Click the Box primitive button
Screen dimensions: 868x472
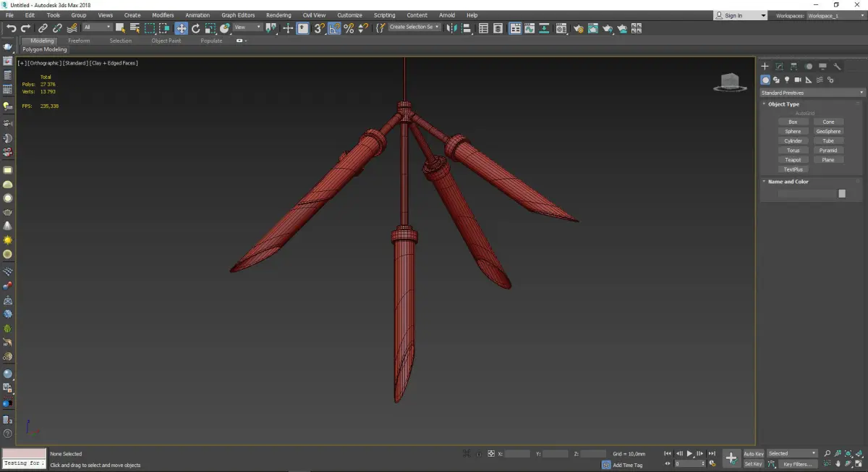[x=793, y=122]
